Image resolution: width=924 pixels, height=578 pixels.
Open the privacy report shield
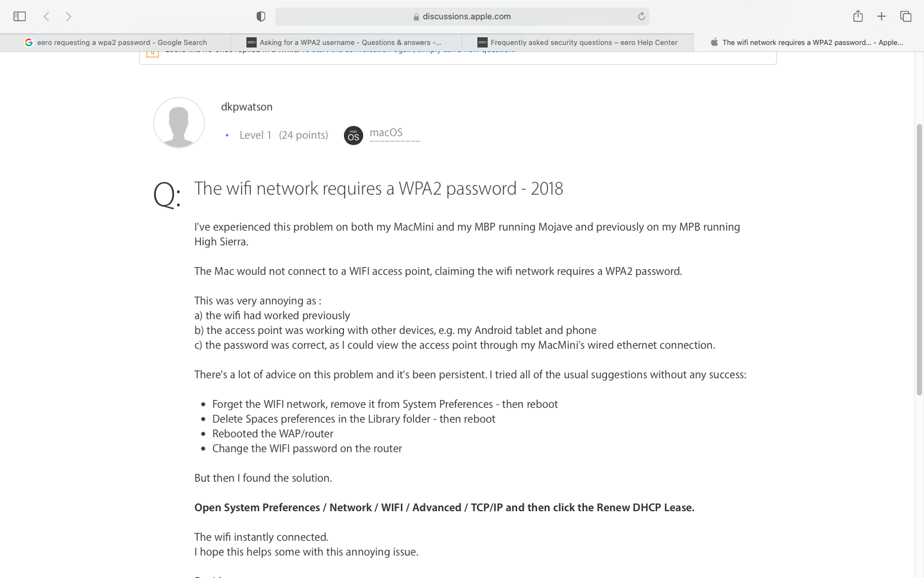tap(261, 16)
